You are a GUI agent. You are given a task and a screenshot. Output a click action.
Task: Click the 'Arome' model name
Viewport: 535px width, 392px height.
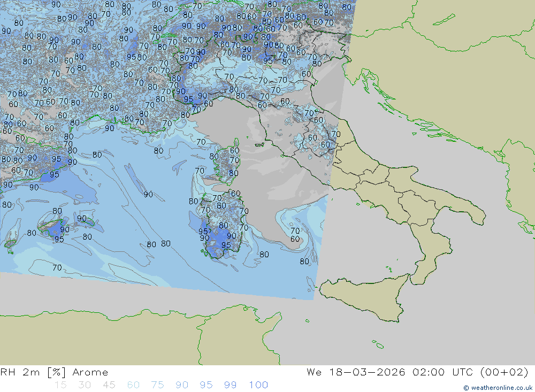pyautogui.click(x=90, y=372)
